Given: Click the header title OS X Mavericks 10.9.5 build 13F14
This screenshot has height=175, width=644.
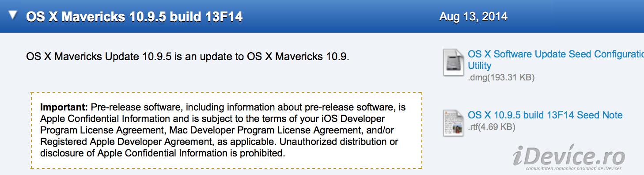Looking at the screenshot, I should [x=134, y=17].
